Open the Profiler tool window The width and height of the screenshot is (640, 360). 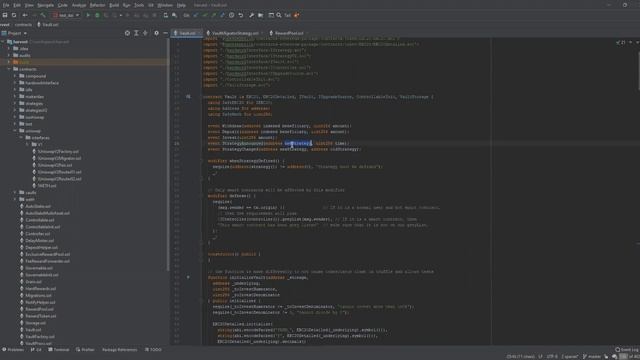pos(85,350)
